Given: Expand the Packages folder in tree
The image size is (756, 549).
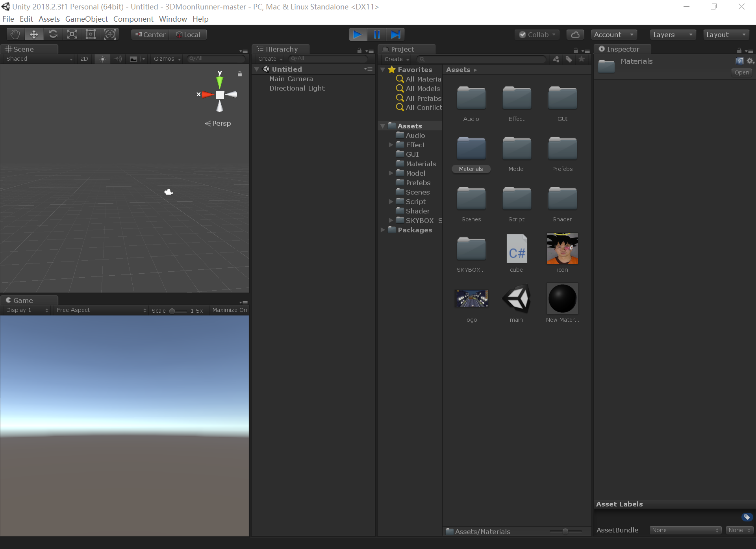Looking at the screenshot, I should pyautogui.click(x=383, y=230).
